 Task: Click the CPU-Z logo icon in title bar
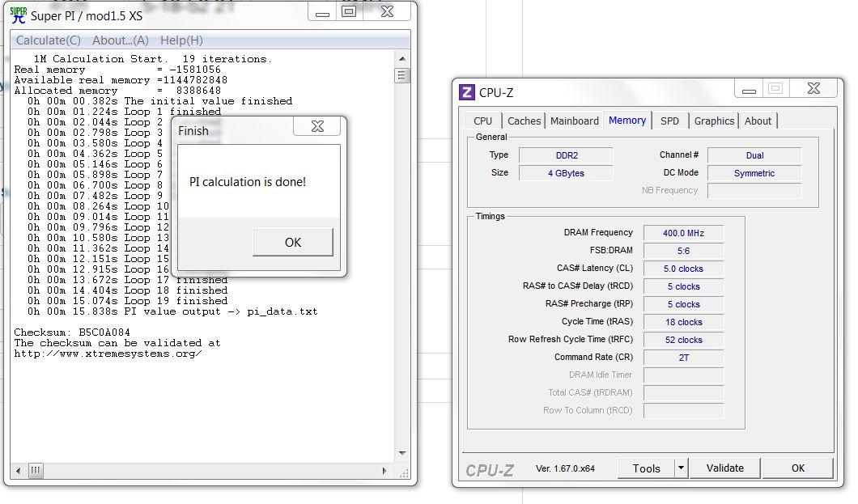point(466,92)
